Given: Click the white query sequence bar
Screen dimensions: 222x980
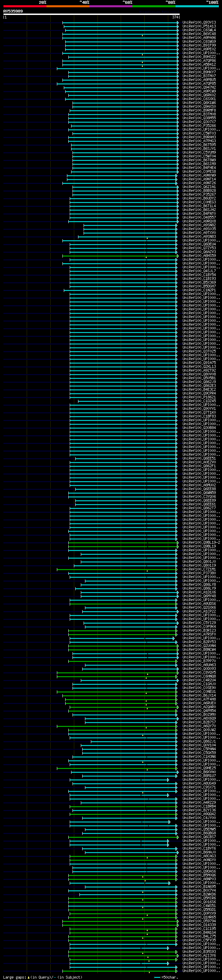Looking at the screenshot, I should click(x=92, y=14).
